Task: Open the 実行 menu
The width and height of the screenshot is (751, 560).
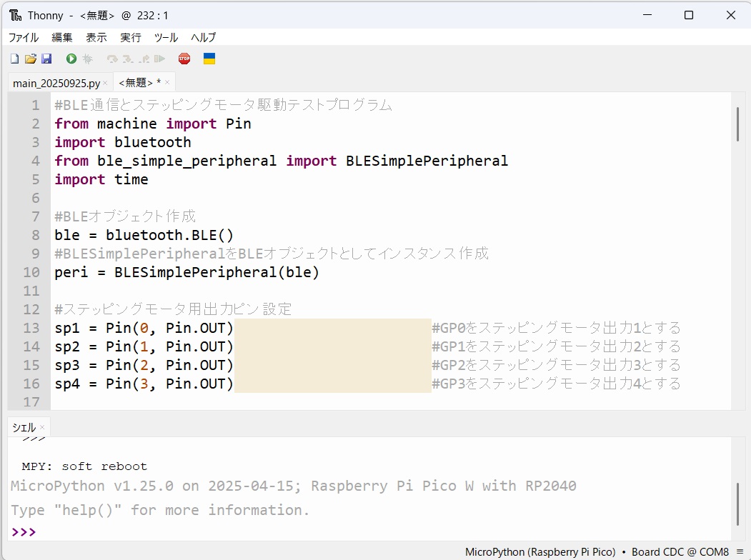Action: coord(131,37)
